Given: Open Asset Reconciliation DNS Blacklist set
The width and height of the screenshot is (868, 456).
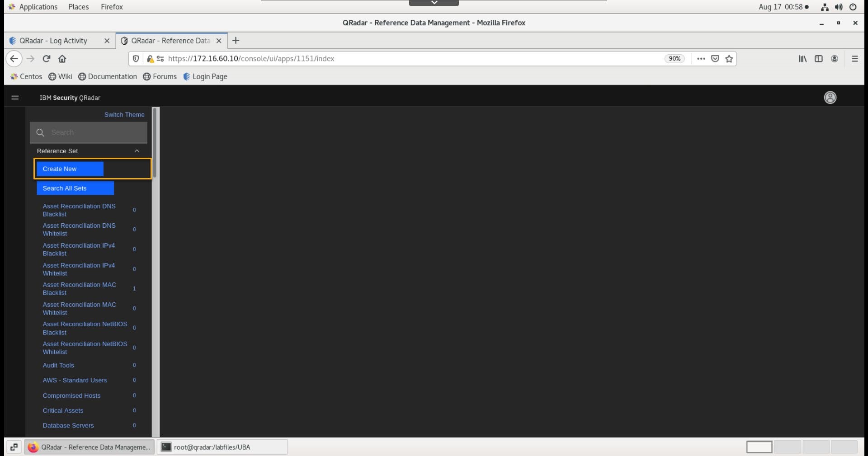Looking at the screenshot, I should pos(79,210).
